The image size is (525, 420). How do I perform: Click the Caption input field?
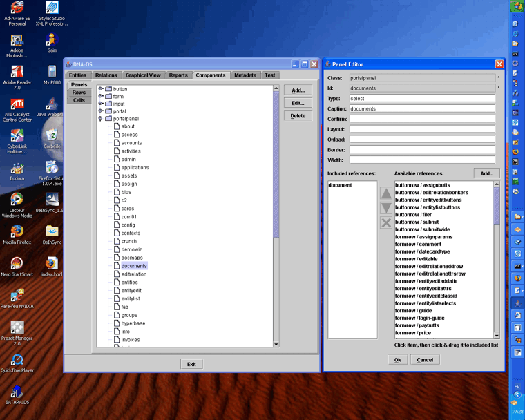(x=422, y=109)
